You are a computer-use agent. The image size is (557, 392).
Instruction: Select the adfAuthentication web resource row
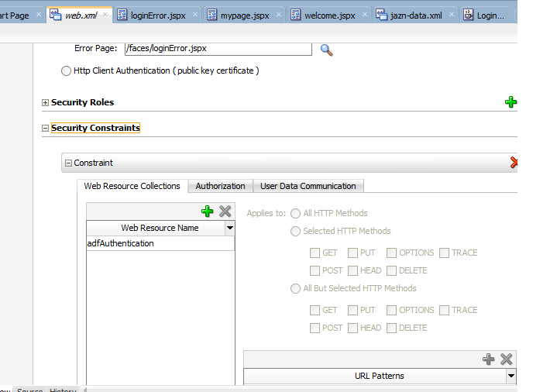click(x=160, y=243)
